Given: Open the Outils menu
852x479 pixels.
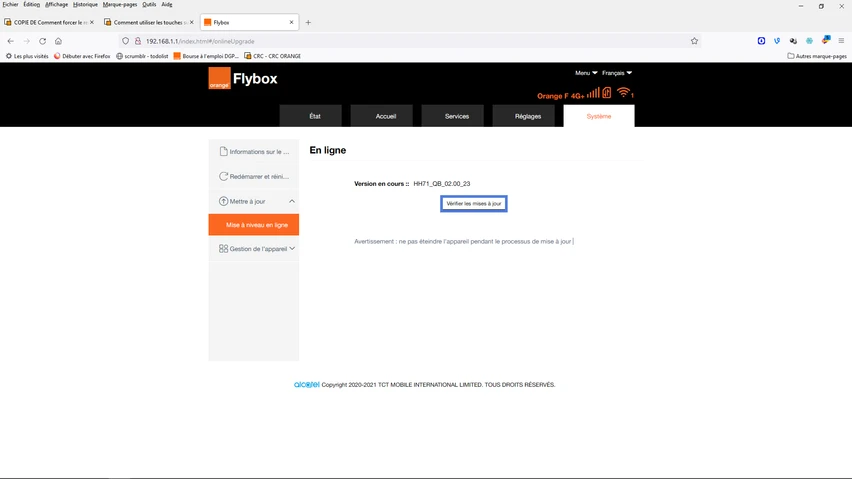Looking at the screenshot, I should pos(149,4).
